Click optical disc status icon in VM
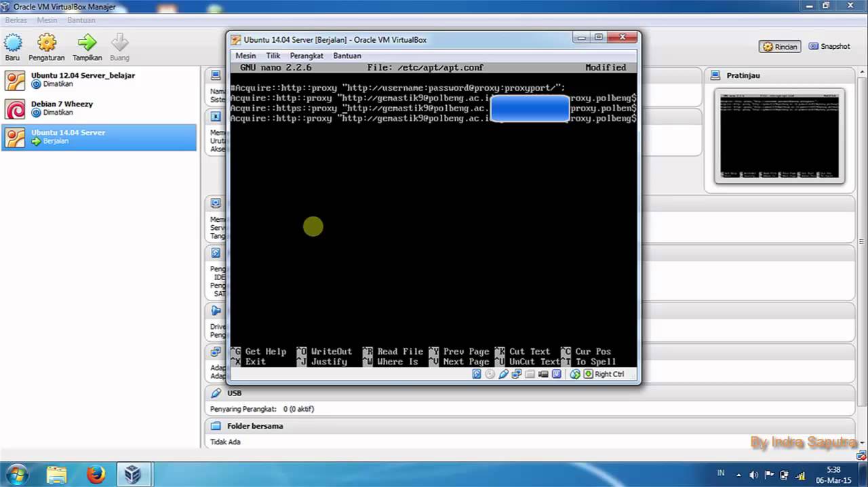 pyautogui.click(x=490, y=374)
